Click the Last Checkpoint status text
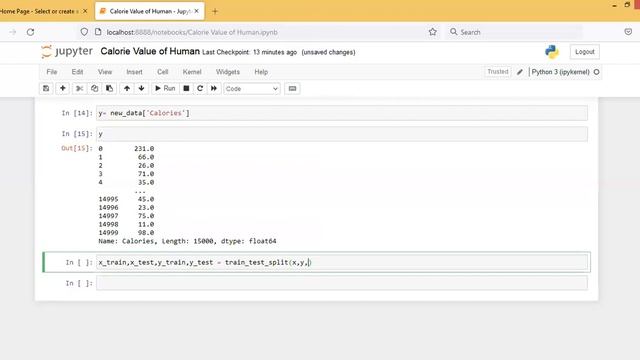Viewport: 640px width, 360px height. [249, 52]
